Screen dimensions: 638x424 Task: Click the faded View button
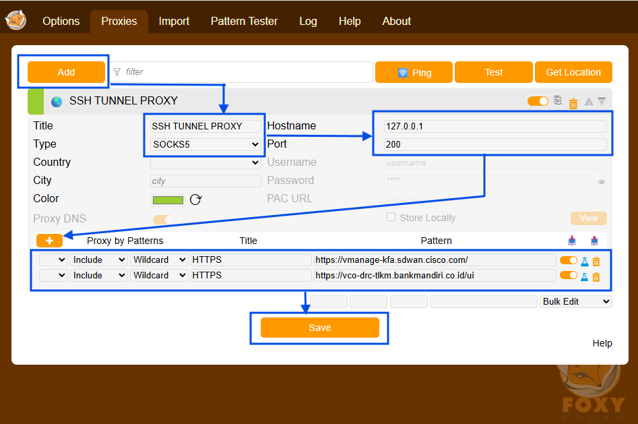coord(589,218)
